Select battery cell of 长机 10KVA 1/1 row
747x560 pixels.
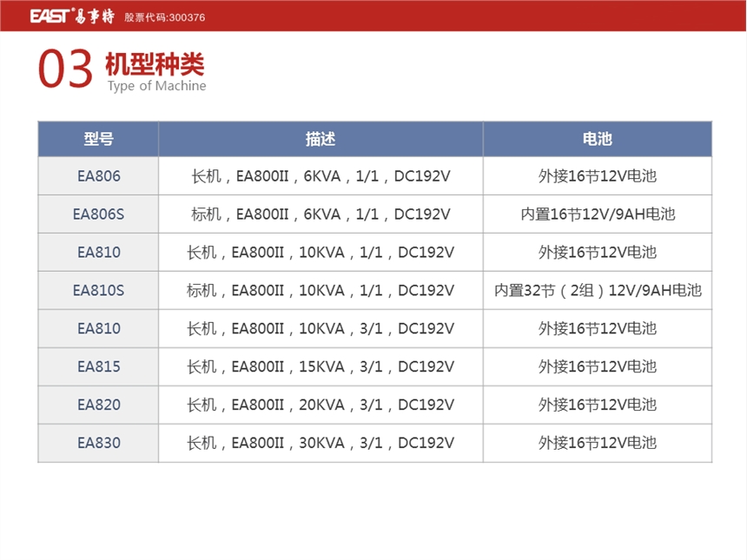click(598, 253)
